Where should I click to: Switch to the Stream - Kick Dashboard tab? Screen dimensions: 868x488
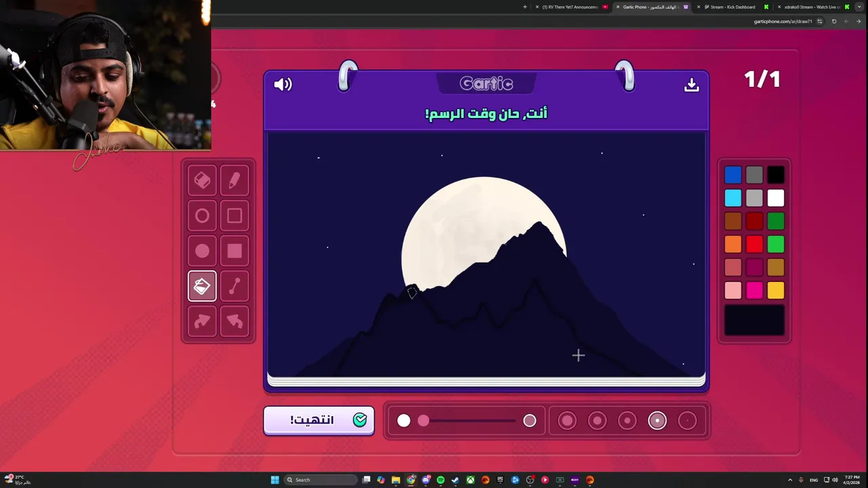pyautogui.click(x=732, y=7)
